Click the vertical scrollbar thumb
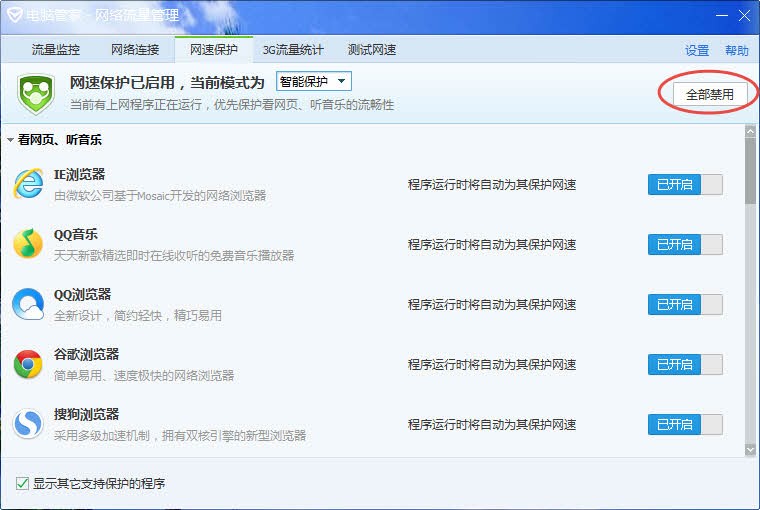Screen dimensions: 760x510 click(750, 170)
